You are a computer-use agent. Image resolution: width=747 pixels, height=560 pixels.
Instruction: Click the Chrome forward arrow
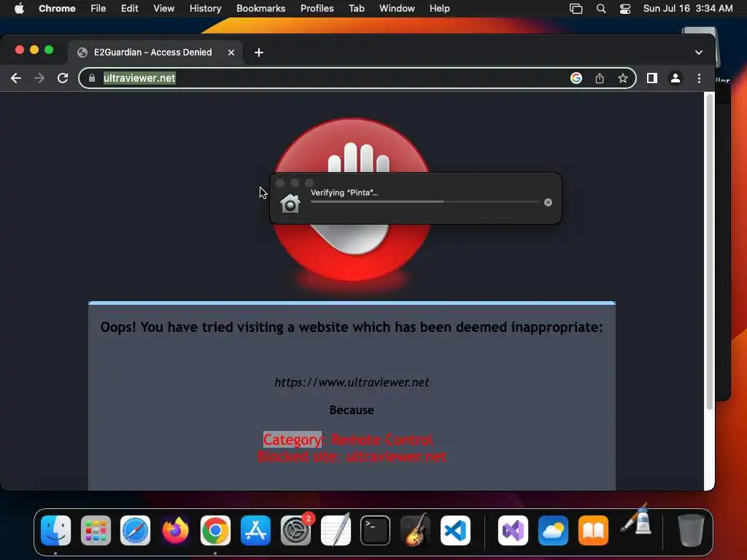(x=39, y=78)
